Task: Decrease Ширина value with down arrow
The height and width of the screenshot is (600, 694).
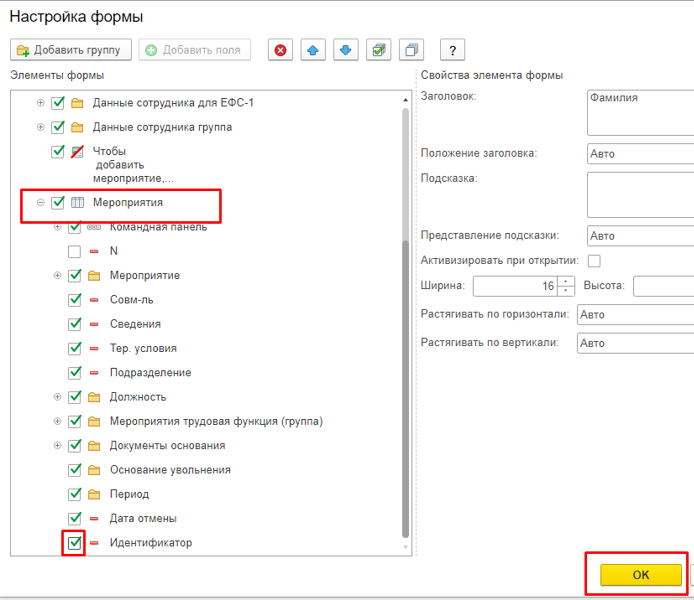Action: tap(566, 291)
